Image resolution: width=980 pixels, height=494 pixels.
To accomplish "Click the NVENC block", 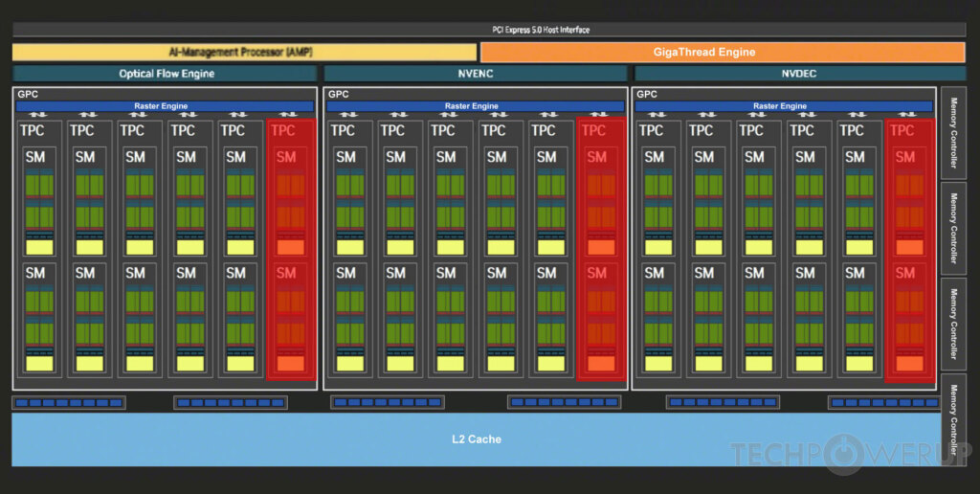I will click(475, 74).
